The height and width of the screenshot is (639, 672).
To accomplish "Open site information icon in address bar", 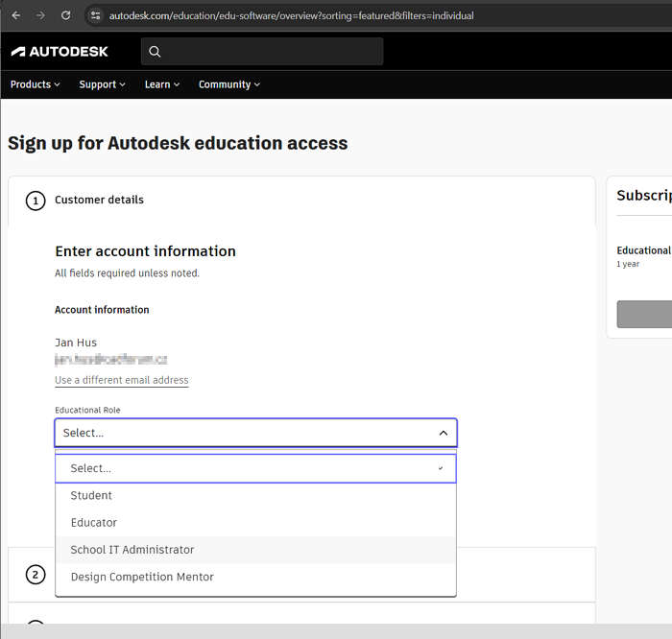I will 95,16.
